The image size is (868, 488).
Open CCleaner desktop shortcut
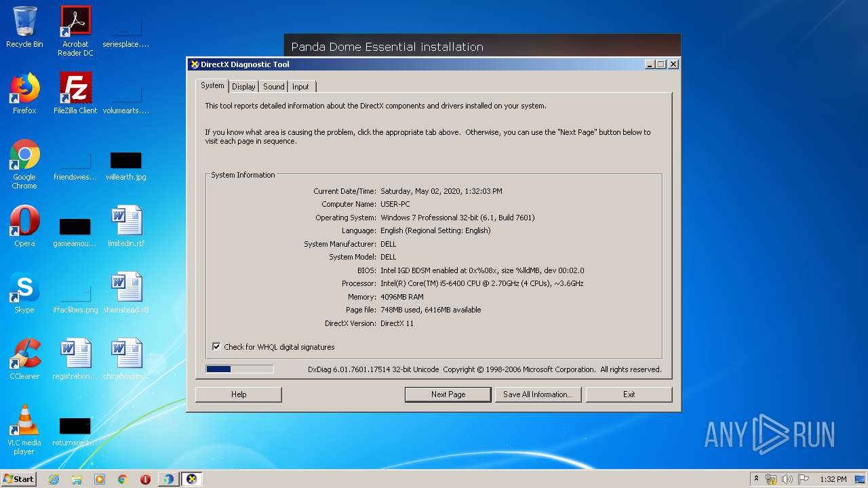(x=24, y=359)
